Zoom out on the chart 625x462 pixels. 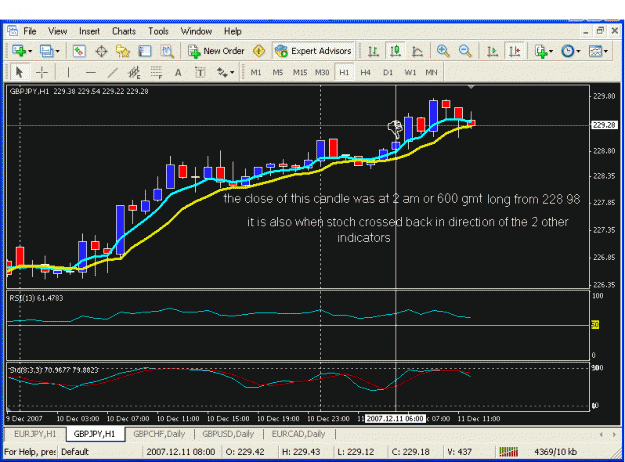coord(465,51)
